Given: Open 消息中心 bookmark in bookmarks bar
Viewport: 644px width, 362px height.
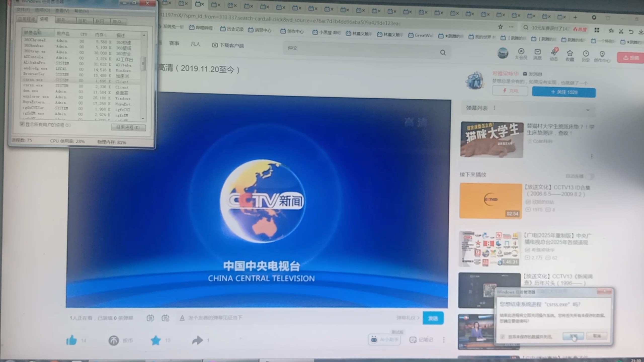Looking at the screenshot, I should pyautogui.click(x=260, y=30).
